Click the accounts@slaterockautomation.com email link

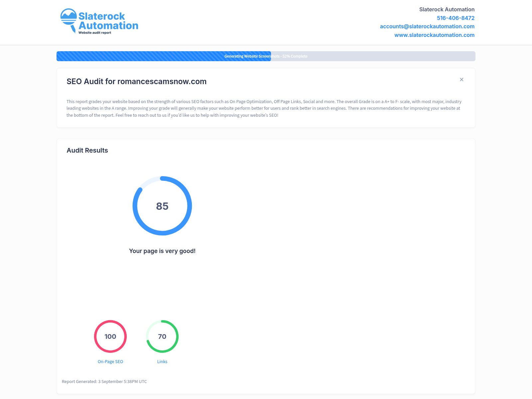[x=427, y=26]
